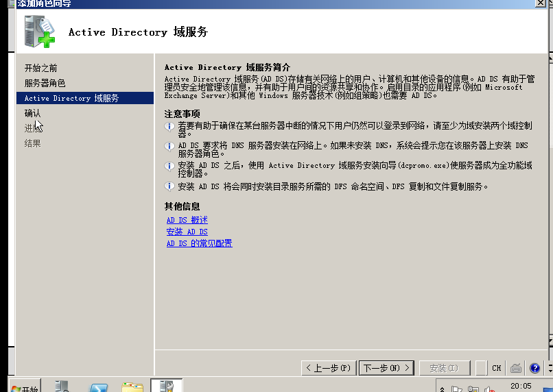Close the 添加角色向导 window
Image resolution: width=553 pixels, height=392 pixels.
tap(540, 3)
